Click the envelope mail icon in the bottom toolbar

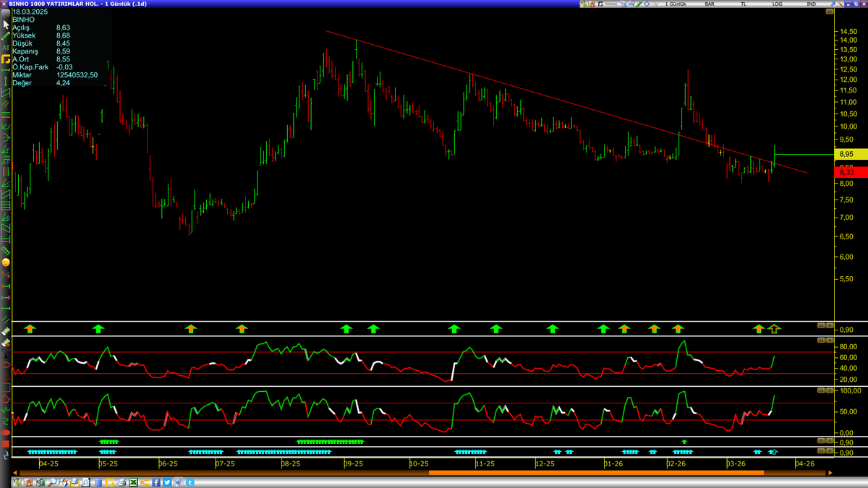click(75, 482)
